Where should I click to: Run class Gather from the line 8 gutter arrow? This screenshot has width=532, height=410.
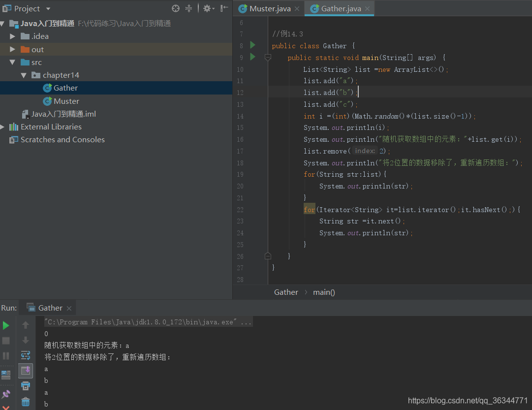click(x=252, y=45)
